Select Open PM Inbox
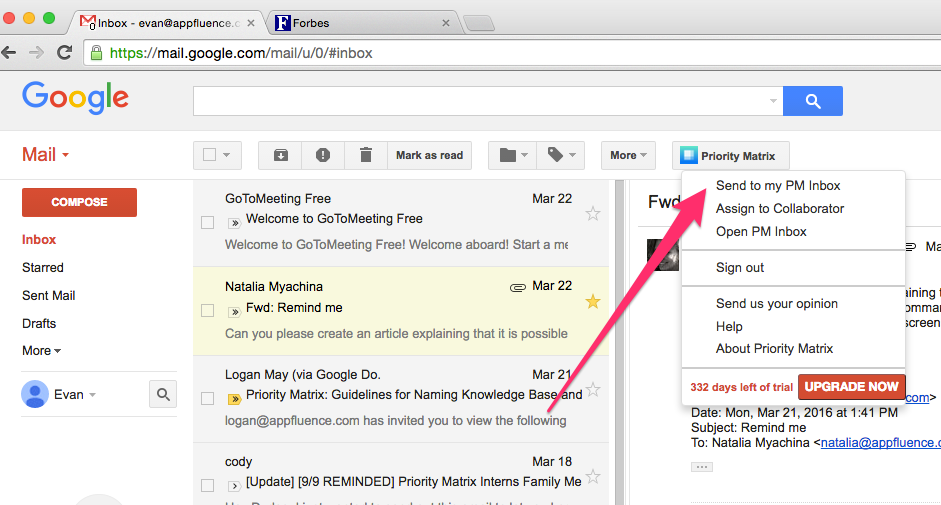The image size is (941, 505). [761, 231]
